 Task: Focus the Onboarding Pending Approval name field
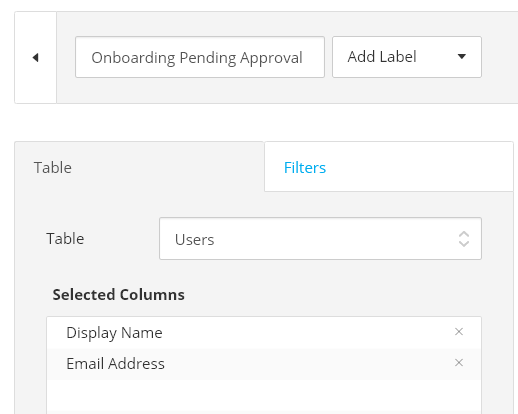click(x=200, y=57)
